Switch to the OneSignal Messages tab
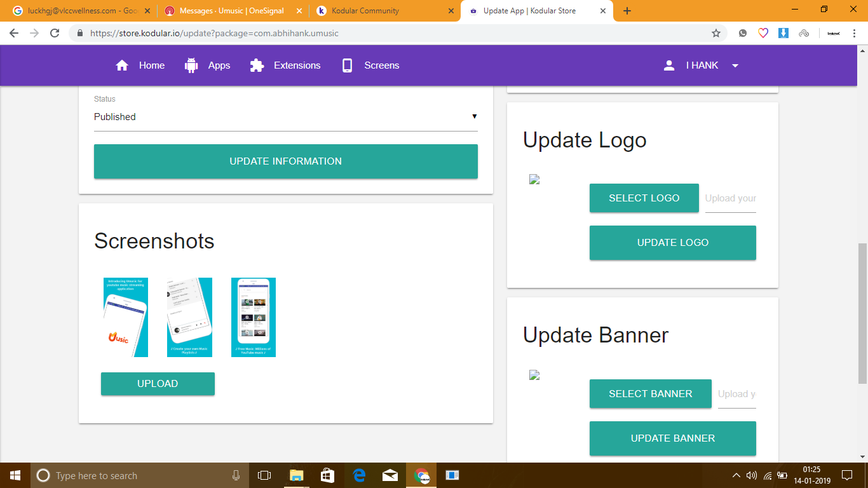The height and width of the screenshot is (488, 868). point(231,11)
